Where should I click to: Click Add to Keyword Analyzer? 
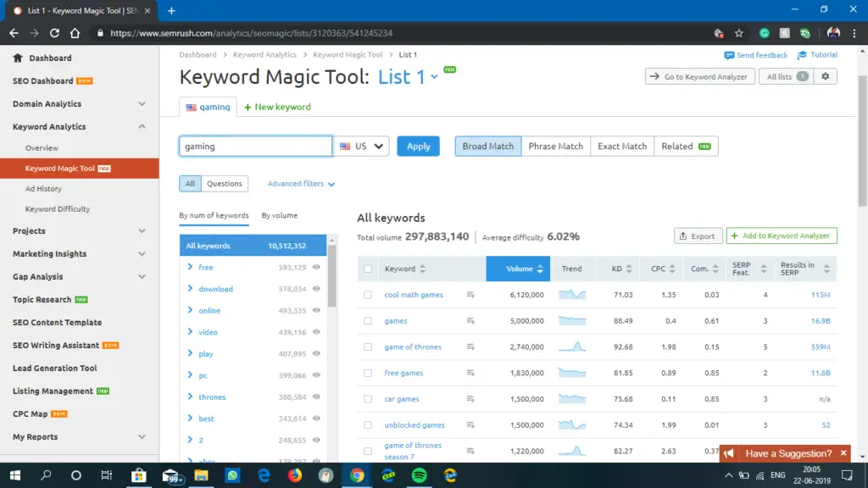point(781,236)
